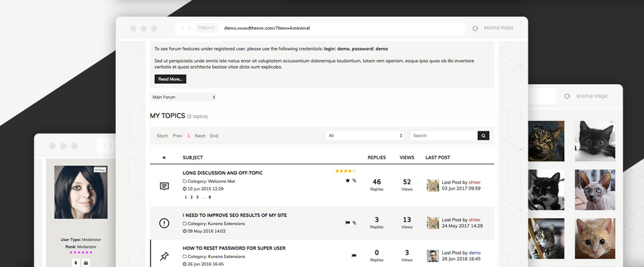644x267 pixels.
Task: Click the flag icon in SEO results row
Action: (x=347, y=223)
